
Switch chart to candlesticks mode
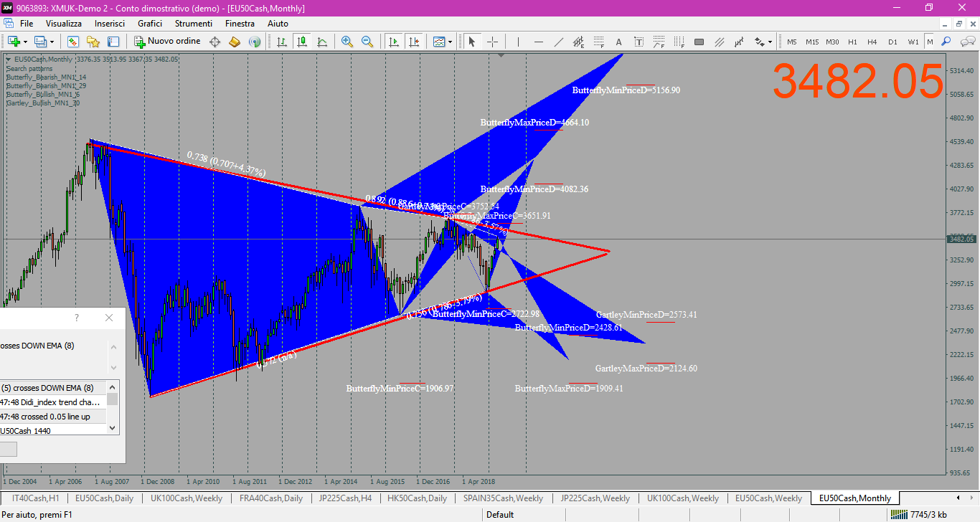point(302,42)
